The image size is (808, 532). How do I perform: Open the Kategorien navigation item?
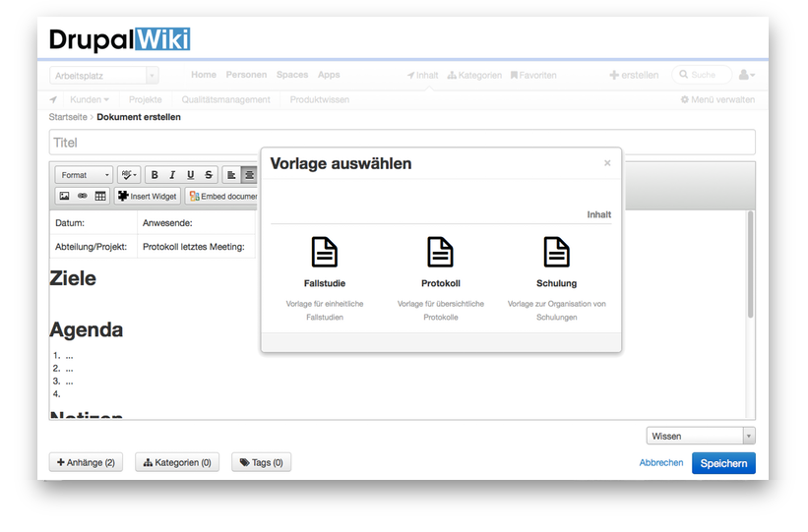(474, 75)
